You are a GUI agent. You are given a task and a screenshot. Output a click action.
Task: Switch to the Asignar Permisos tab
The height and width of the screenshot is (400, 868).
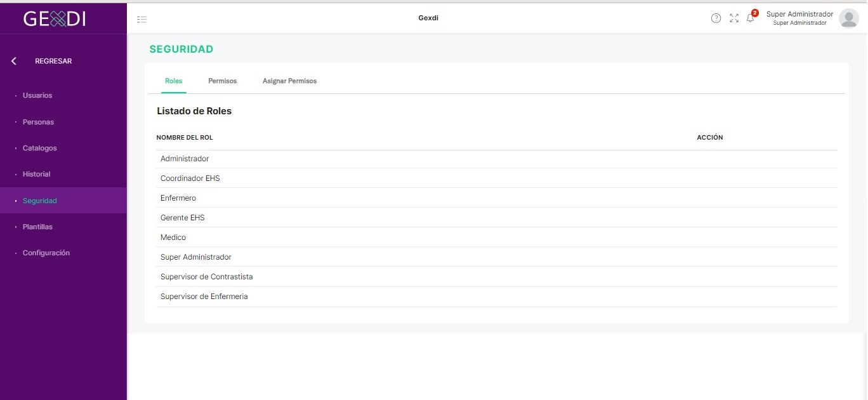289,81
